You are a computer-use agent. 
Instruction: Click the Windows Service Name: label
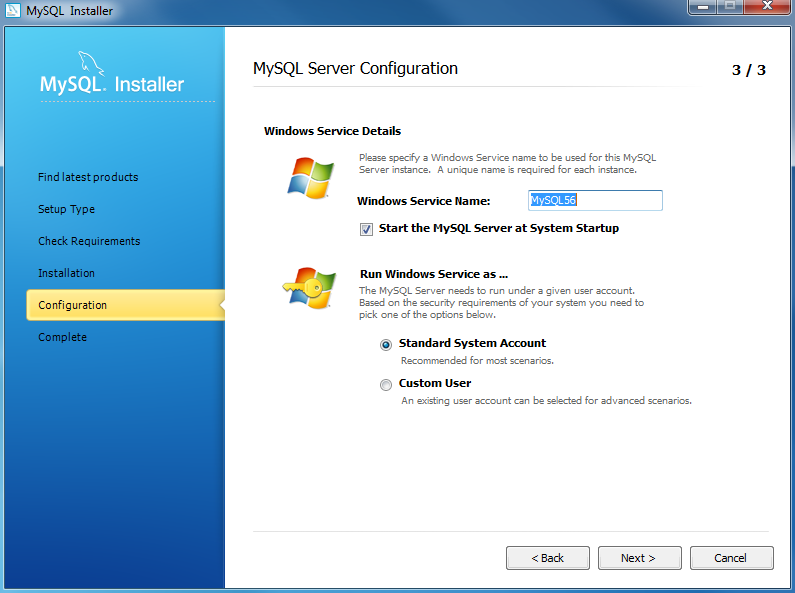(x=424, y=201)
